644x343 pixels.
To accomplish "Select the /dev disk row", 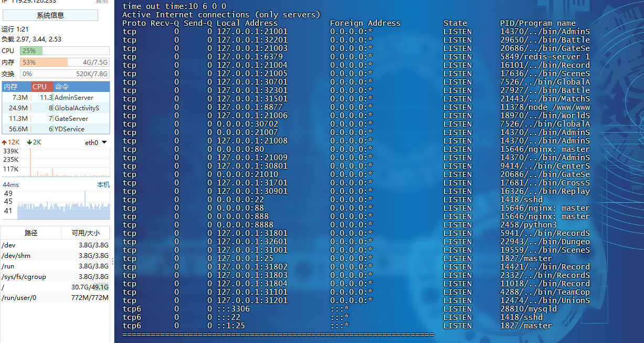I will pyautogui.click(x=55, y=245).
